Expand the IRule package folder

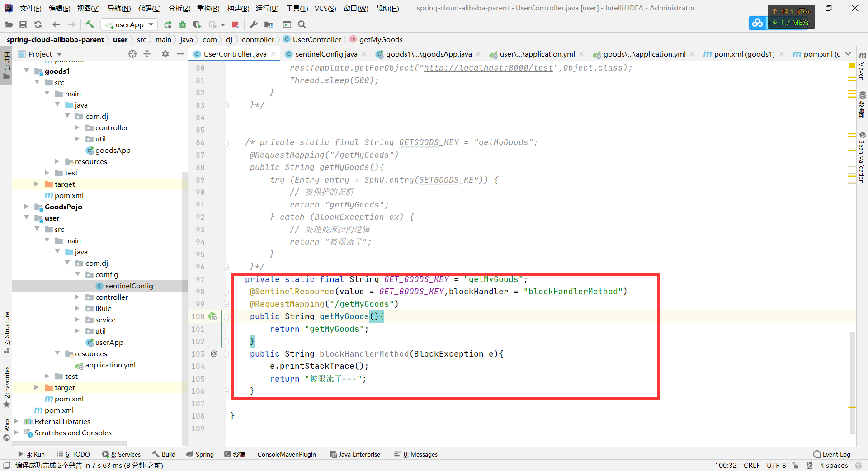click(x=77, y=308)
